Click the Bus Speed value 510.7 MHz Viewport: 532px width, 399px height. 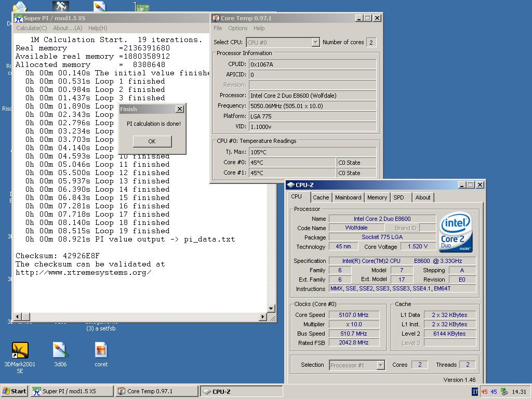pyautogui.click(x=353, y=334)
